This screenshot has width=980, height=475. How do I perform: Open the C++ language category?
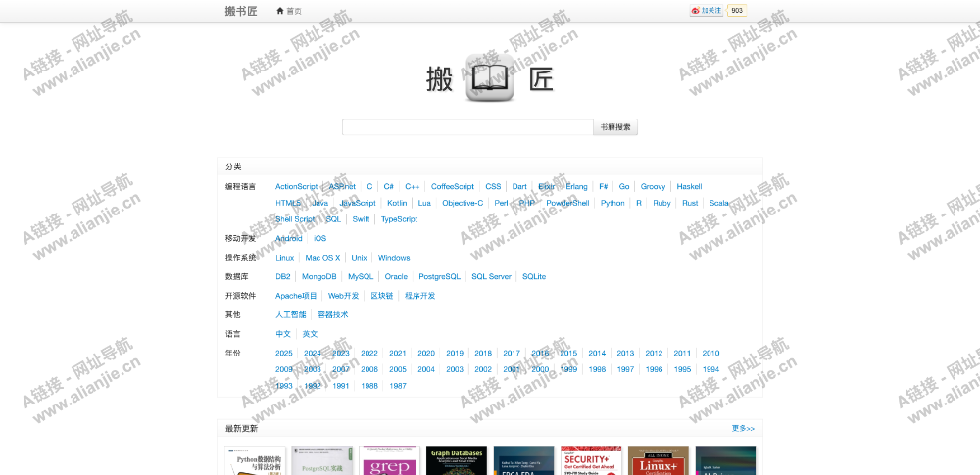(x=412, y=186)
